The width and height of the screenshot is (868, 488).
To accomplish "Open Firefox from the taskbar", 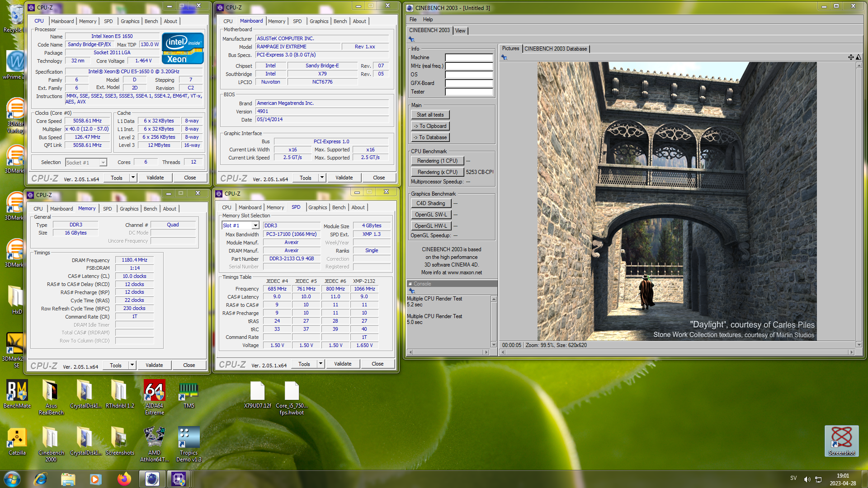I will tap(124, 479).
